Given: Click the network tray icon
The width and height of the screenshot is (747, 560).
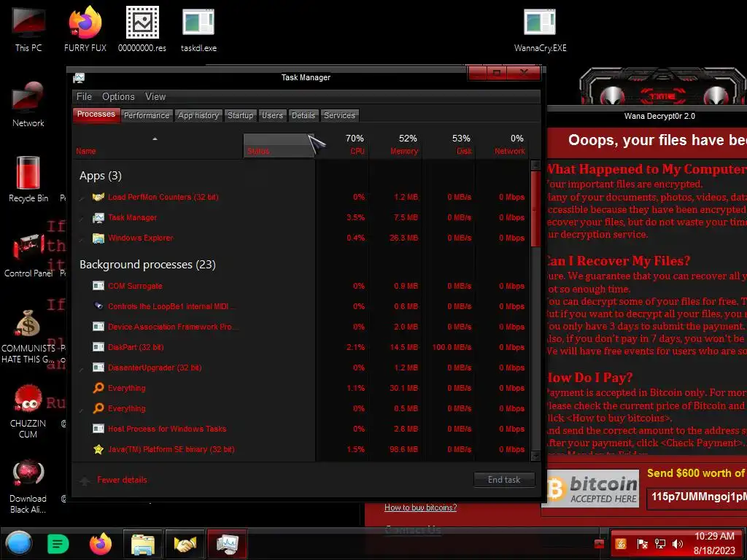Looking at the screenshot, I should point(660,544).
